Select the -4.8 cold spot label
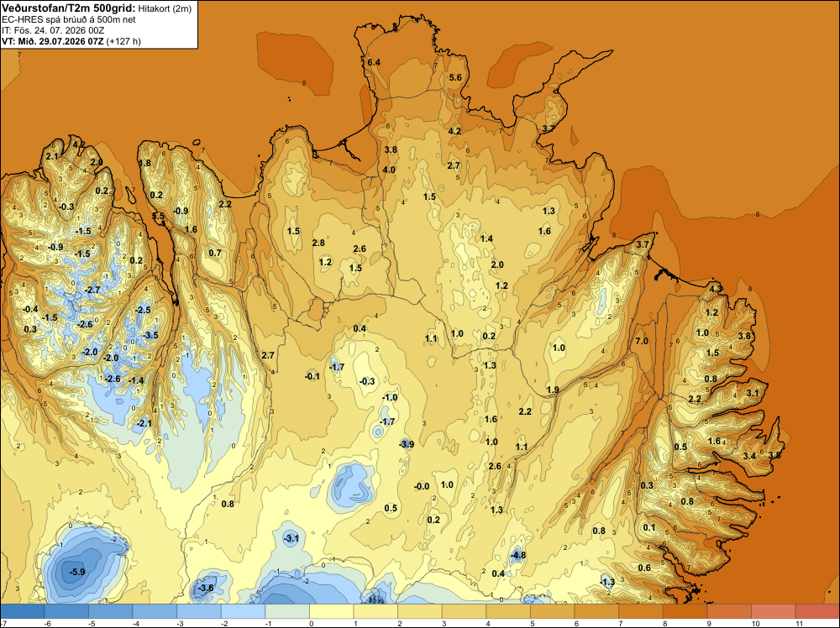Viewport: 840px width, 628px height. [x=518, y=555]
